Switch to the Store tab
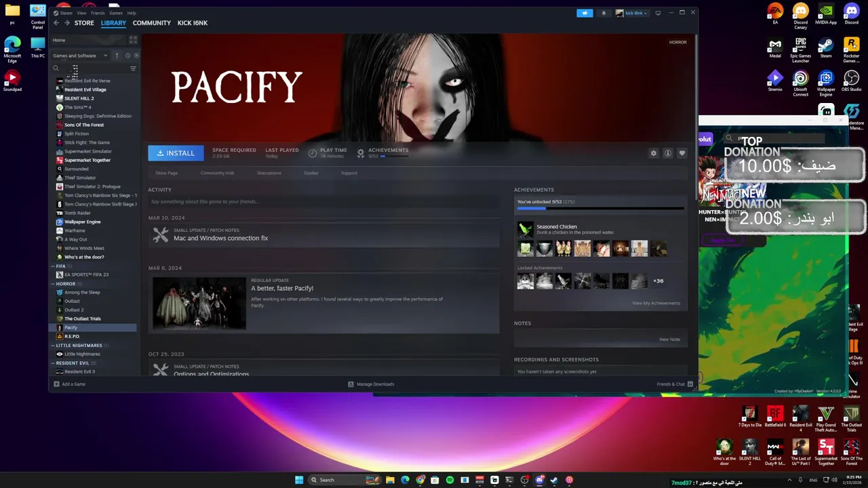Image resolution: width=868 pixels, height=488 pixels. pyautogui.click(x=84, y=23)
